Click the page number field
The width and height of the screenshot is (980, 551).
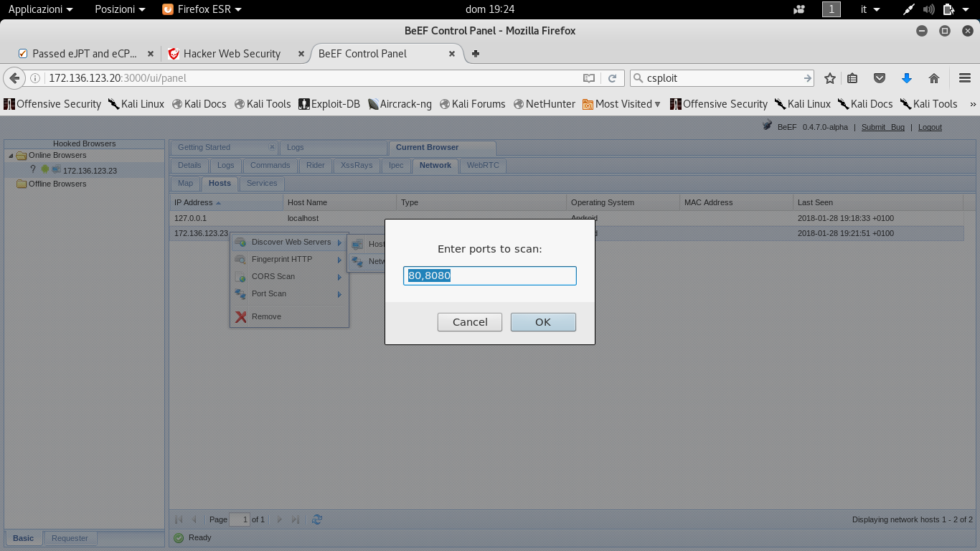click(x=240, y=519)
